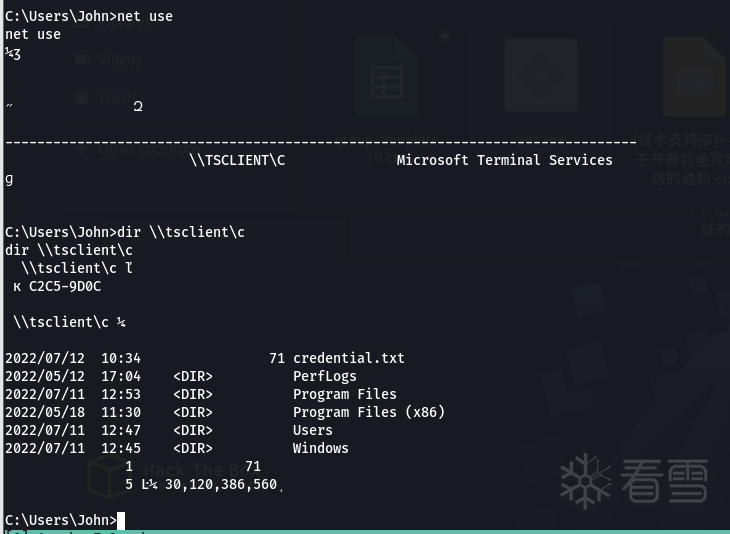Screen dimensions: 730x534
Task: Click the snowflake watermark logo
Action: pyautogui.click(x=585, y=481)
